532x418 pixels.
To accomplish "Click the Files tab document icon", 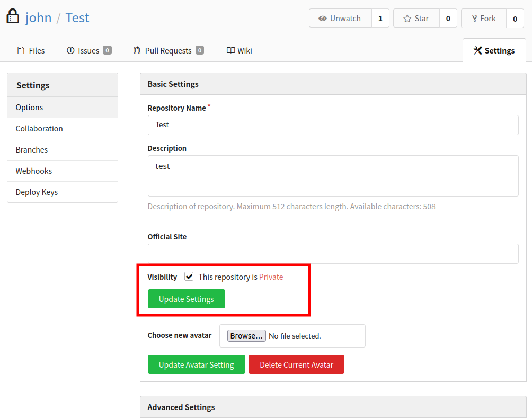I will coord(21,51).
